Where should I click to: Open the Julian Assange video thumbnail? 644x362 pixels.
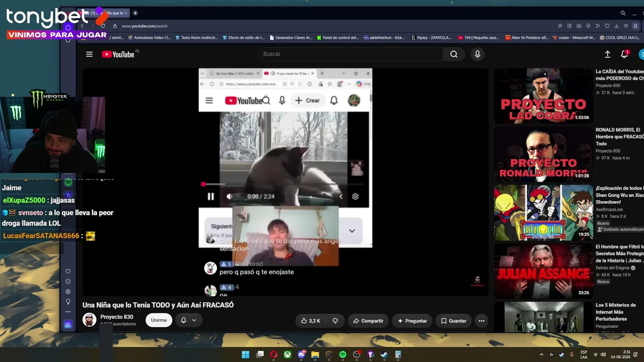coord(542,271)
